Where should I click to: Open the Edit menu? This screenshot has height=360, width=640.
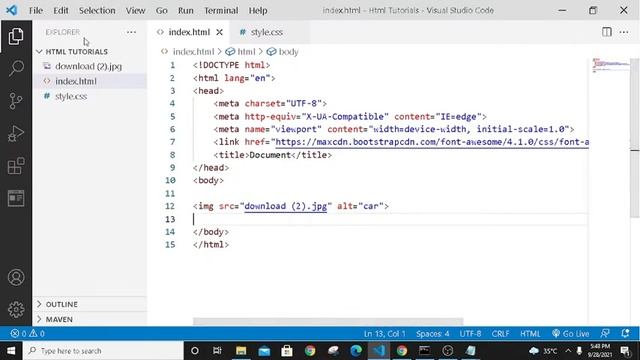(x=60, y=10)
